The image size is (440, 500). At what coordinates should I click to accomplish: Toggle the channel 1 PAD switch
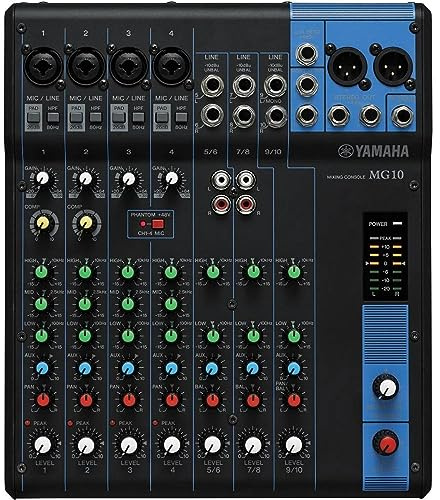tap(33, 117)
